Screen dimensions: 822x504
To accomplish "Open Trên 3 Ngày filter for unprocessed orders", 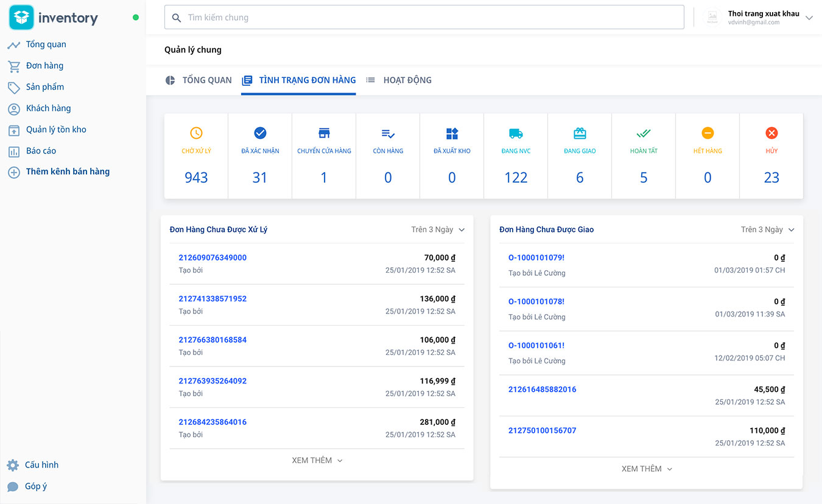I will click(438, 229).
